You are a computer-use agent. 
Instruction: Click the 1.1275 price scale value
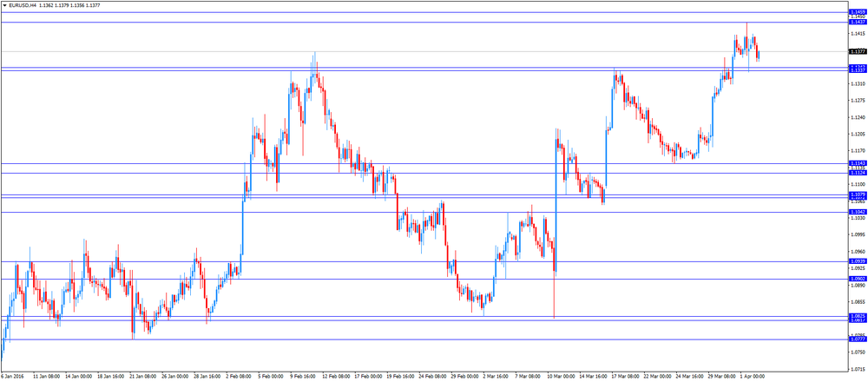click(x=858, y=100)
